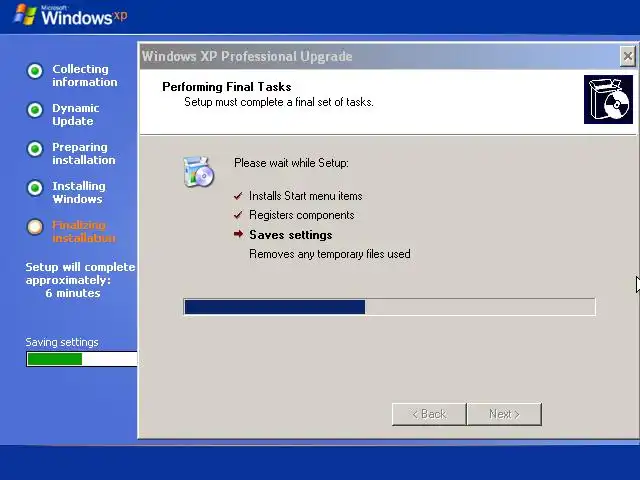Click the 'Setup will complete approximately:' text
Viewport: 640px width, 480px height.
click(x=80, y=273)
